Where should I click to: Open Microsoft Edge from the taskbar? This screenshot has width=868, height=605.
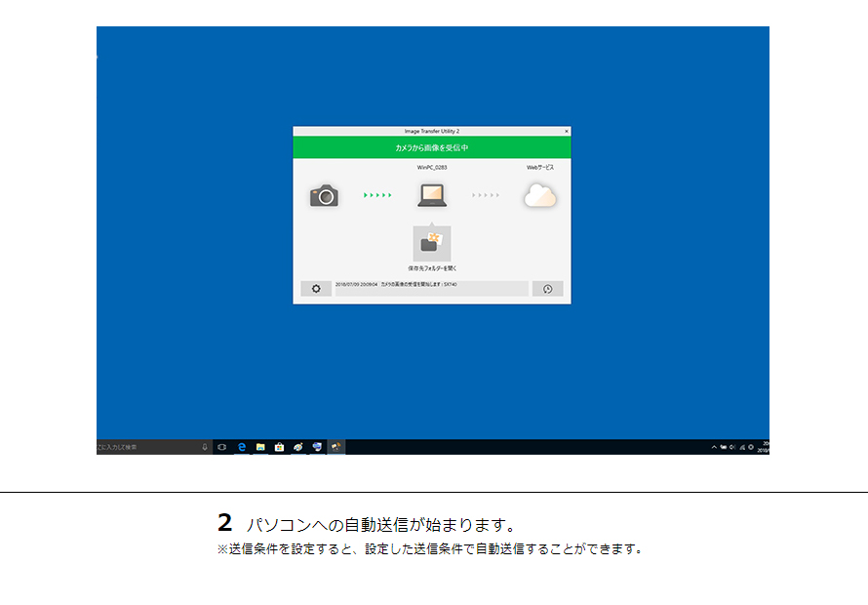(x=241, y=447)
